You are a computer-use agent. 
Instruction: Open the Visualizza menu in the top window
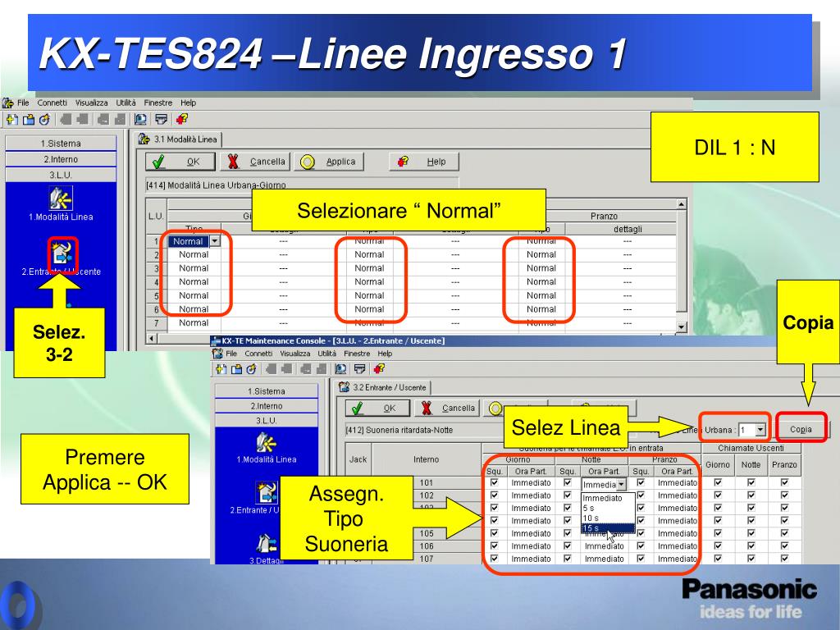point(91,103)
